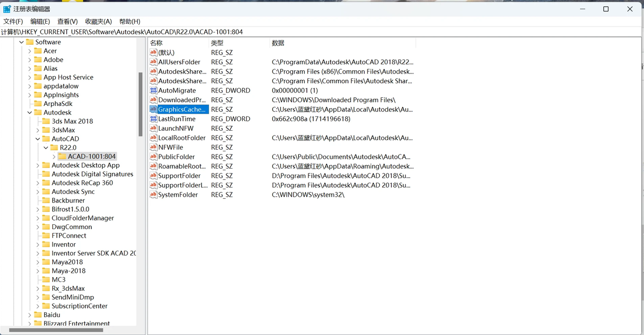644x335 pixels.
Task: Open the 查看(V) menu
Action: 68,22
